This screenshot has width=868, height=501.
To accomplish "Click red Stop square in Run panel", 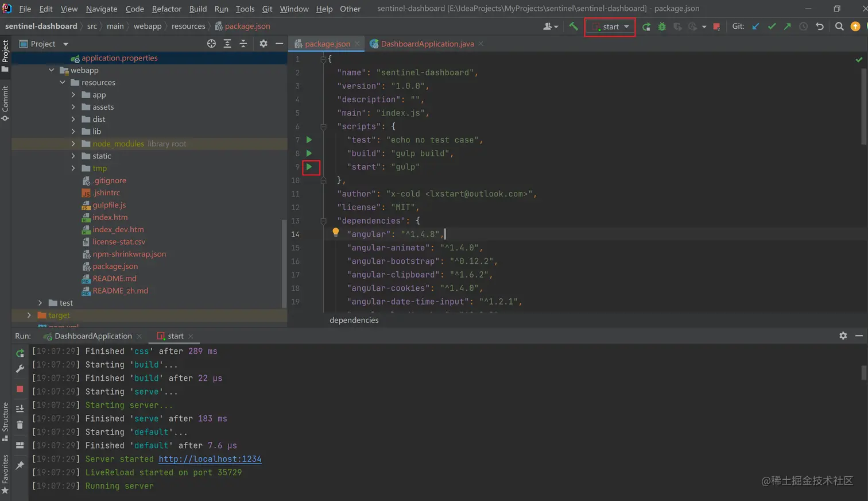I will click(x=20, y=389).
